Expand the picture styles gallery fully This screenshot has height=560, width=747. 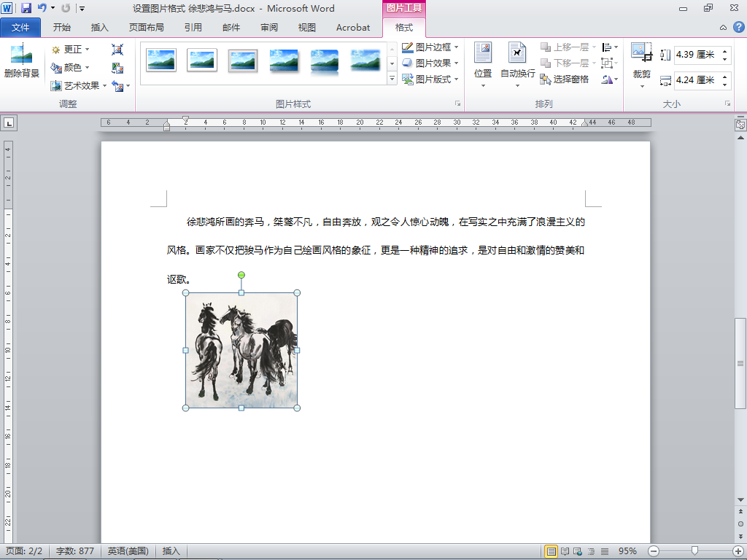[x=392, y=79]
